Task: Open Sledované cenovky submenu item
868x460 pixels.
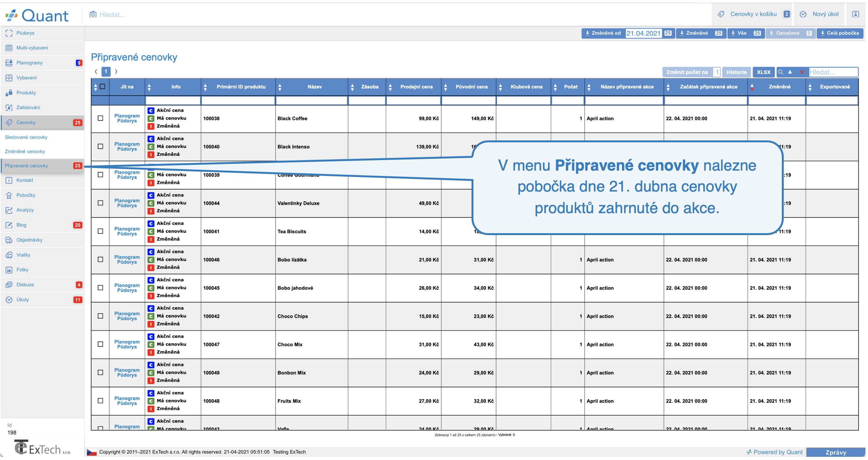Action: pyautogui.click(x=26, y=137)
